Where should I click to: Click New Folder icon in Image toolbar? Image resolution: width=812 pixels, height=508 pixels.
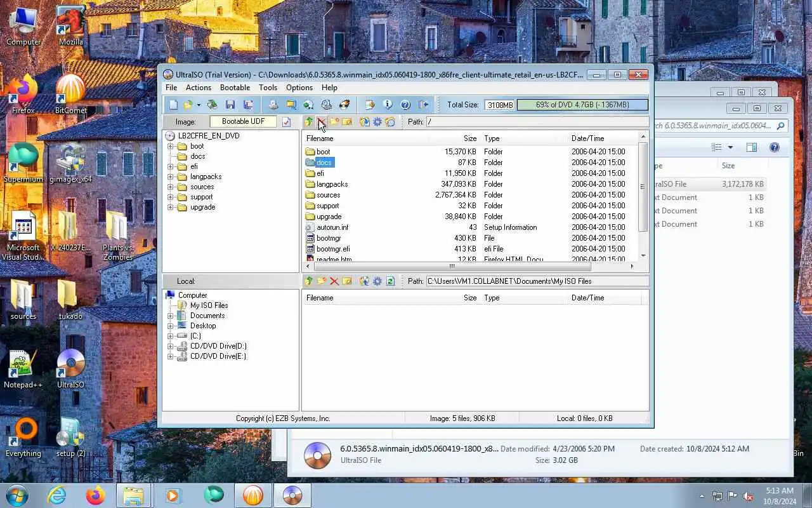click(x=334, y=122)
